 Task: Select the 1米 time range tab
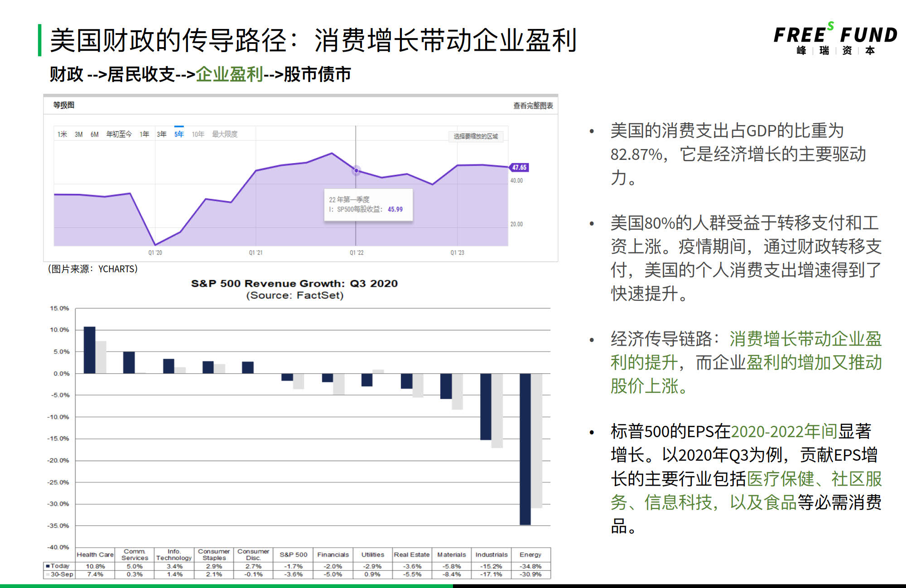(x=62, y=134)
